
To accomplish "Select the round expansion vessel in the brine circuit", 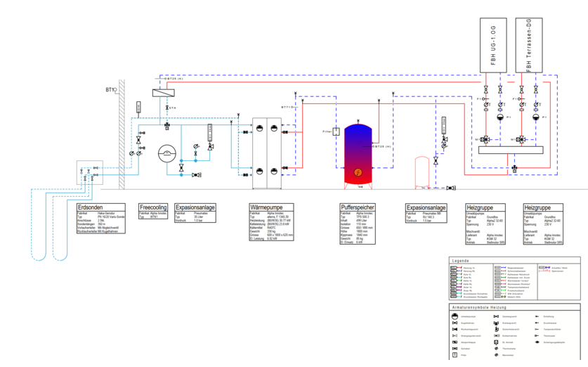I will tap(167, 153).
